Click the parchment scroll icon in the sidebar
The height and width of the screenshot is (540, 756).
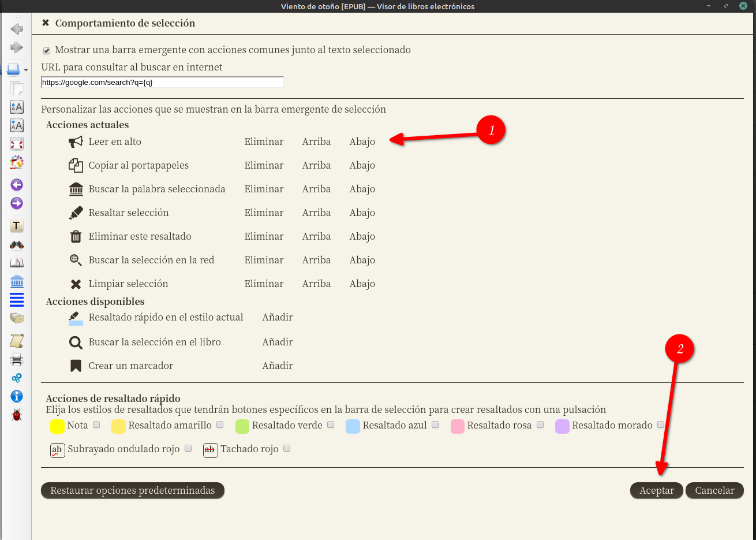[x=17, y=341]
